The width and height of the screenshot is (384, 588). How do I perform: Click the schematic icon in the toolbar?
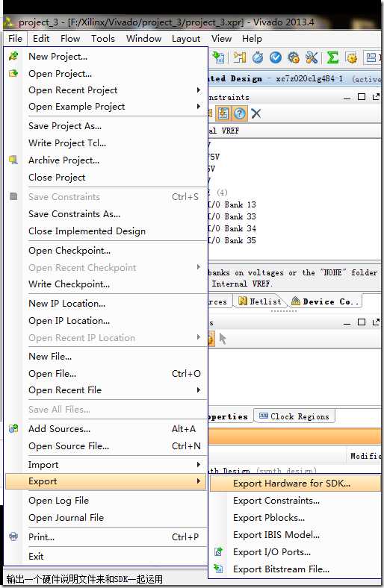pyautogui.click(x=240, y=57)
